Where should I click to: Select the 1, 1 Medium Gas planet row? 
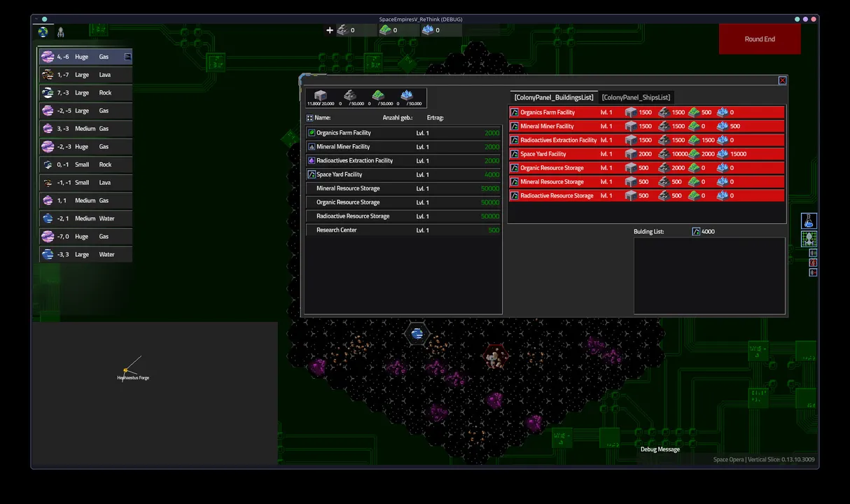click(x=85, y=201)
